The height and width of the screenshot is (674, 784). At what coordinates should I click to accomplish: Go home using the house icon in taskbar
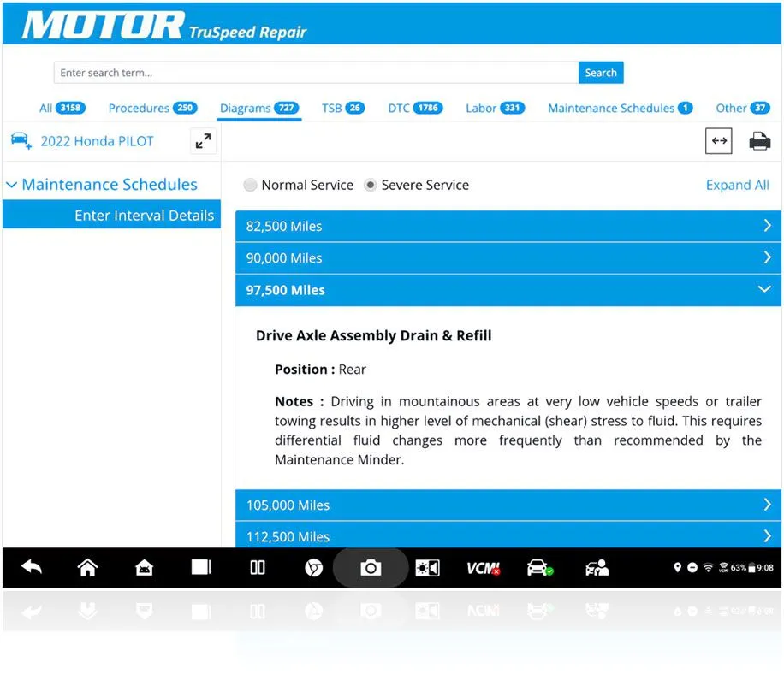[x=86, y=567]
